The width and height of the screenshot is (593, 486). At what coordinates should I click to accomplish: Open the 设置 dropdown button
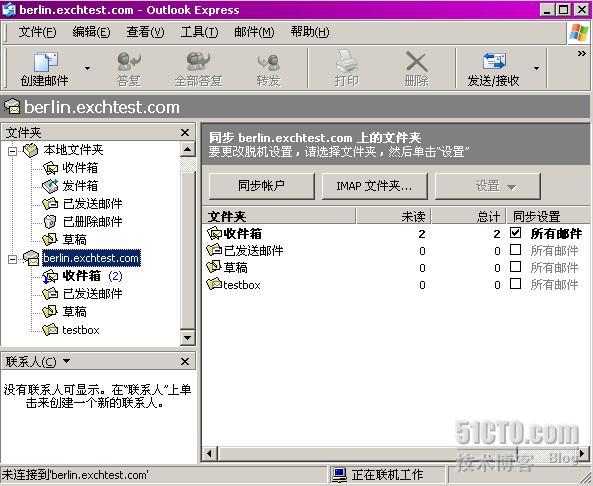tap(487, 186)
